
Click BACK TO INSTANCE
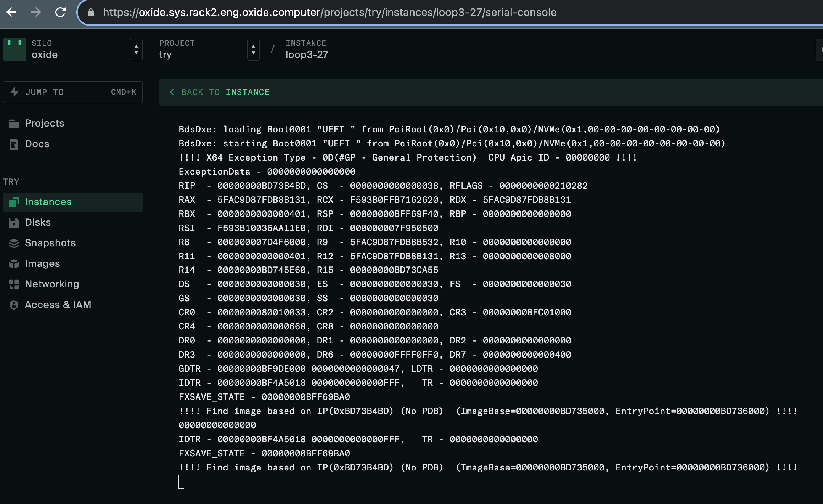219,92
